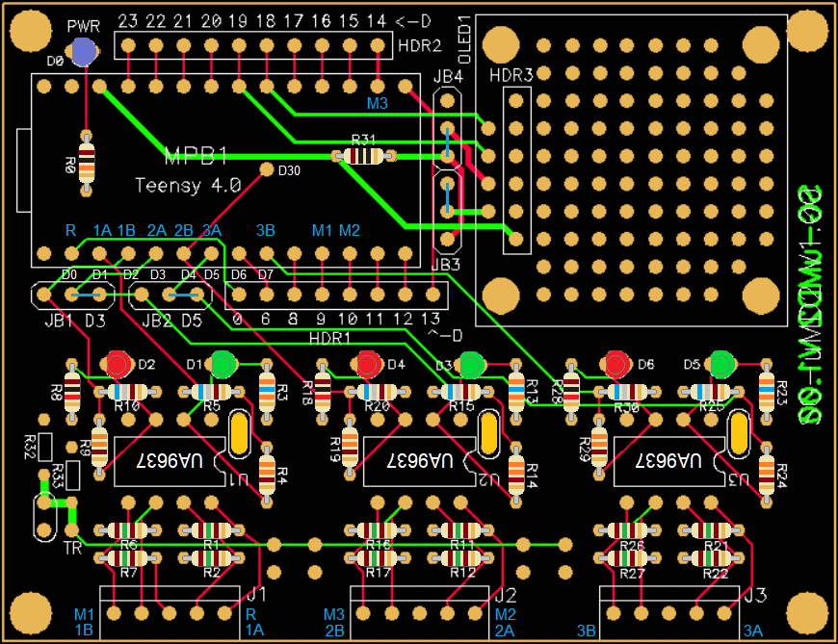Select the red LED labeled D2
Viewport: 838px width, 644px height.
pyautogui.click(x=118, y=365)
